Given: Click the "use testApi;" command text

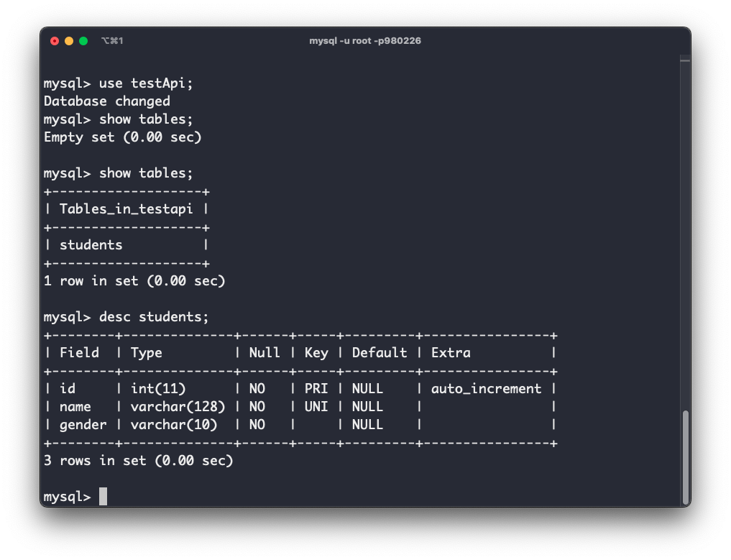Looking at the screenshot, I should pos(147,83).
